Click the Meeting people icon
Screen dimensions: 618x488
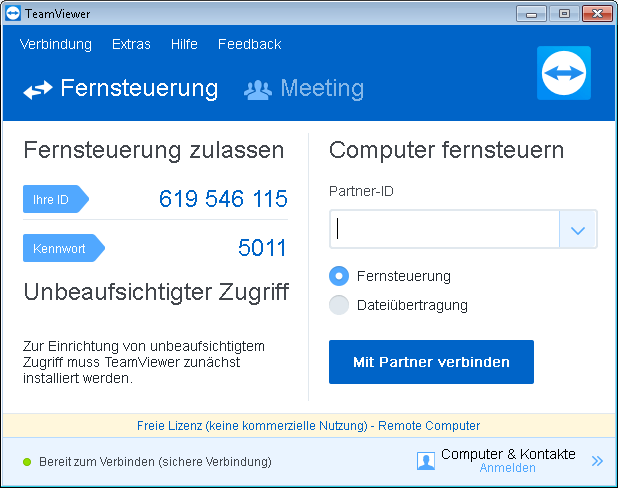pyautogui.click(x=258, y=89)
